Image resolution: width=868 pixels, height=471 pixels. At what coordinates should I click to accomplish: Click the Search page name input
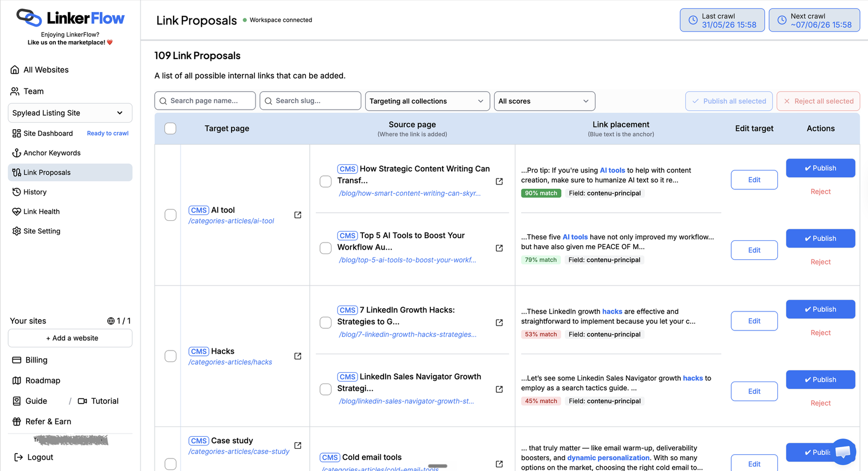pos(205,101)
